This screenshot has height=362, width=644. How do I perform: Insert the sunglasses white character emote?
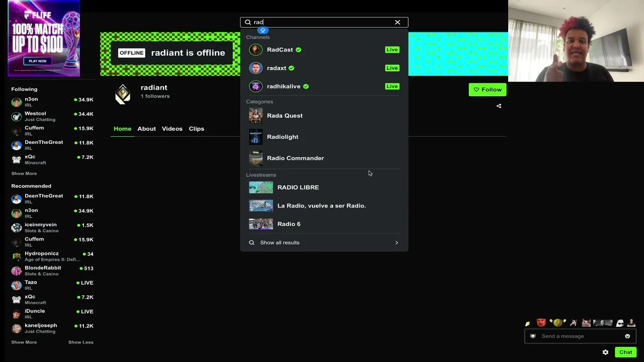pyautogui.click(x=620, y=323)
